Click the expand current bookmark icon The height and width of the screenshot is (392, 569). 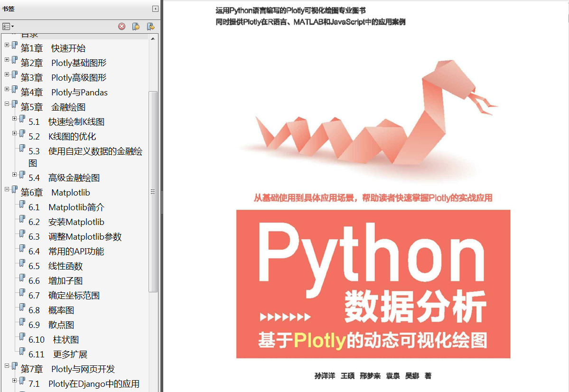pos(150,27)
